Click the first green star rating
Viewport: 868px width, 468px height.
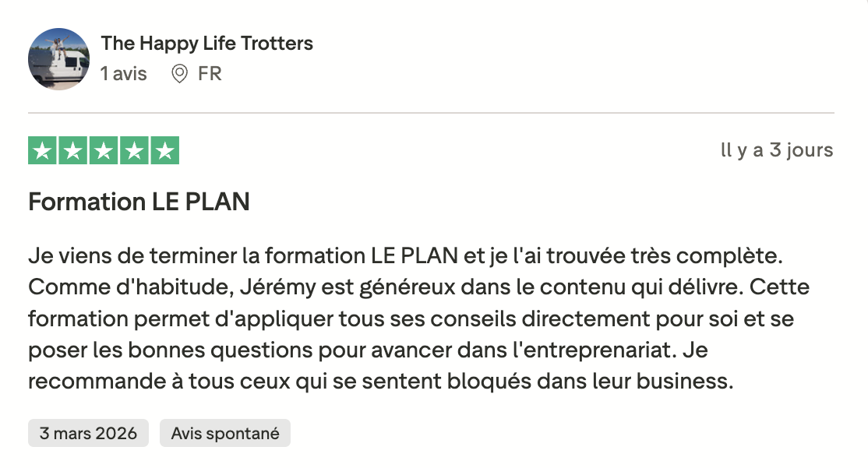[x=44, y=150]
